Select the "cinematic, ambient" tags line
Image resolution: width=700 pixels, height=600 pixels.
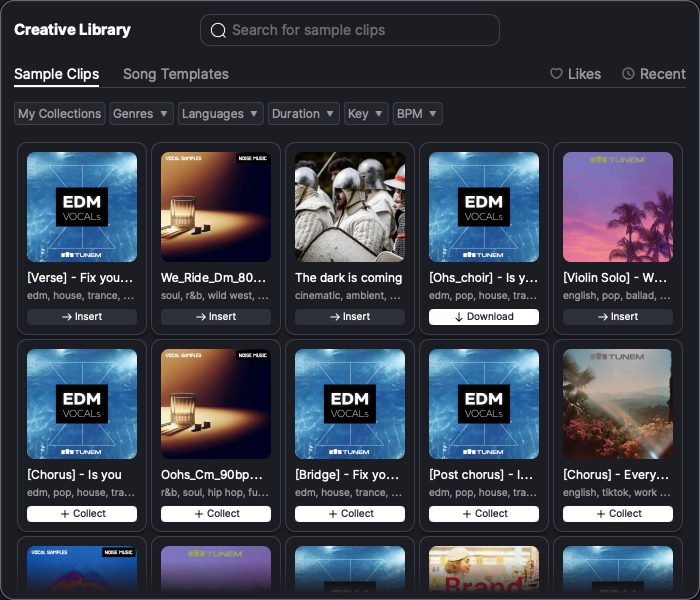click(348, 296)
